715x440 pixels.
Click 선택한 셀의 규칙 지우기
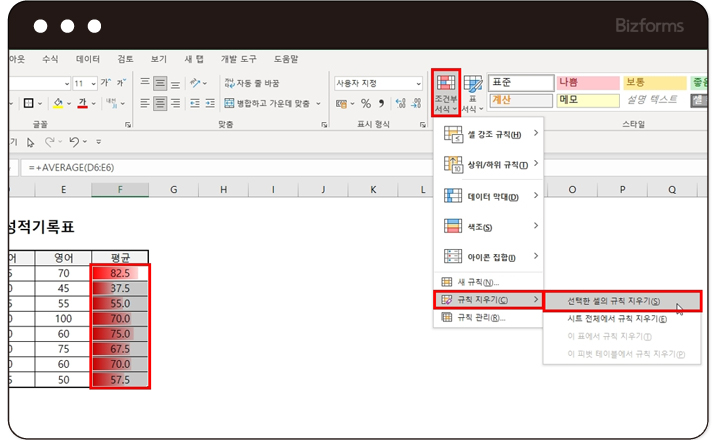tap(622, 301)
